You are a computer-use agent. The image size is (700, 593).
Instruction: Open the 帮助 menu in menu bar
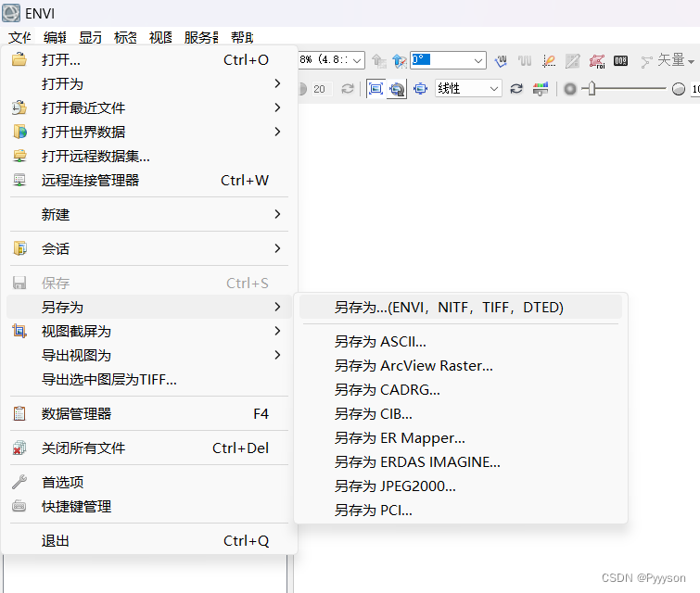[242, 37]
